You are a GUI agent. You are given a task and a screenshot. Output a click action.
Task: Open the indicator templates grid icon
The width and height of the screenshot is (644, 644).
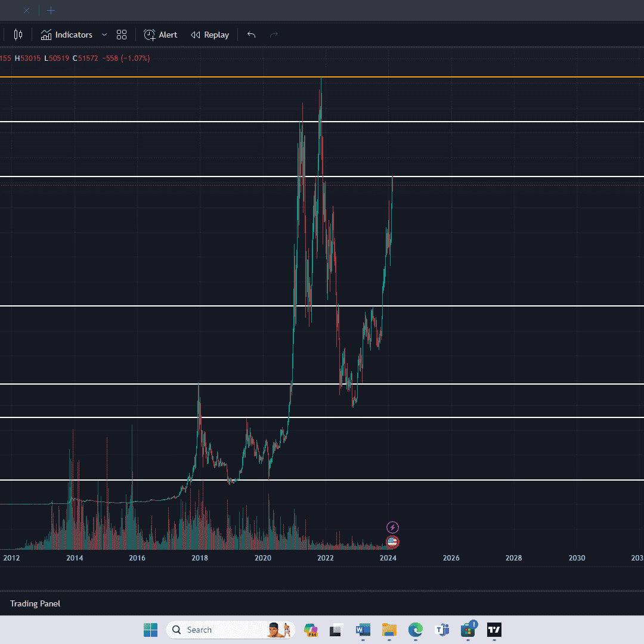coord(122,35)
